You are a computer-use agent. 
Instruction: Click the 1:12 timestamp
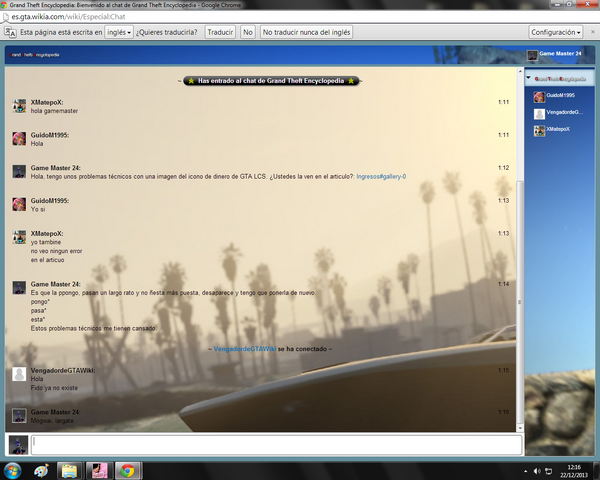(504, 168)
